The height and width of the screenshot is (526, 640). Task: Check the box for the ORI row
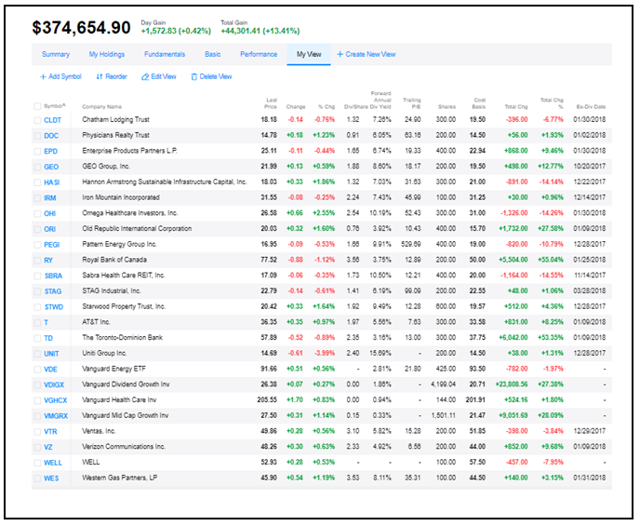(37, 229)
